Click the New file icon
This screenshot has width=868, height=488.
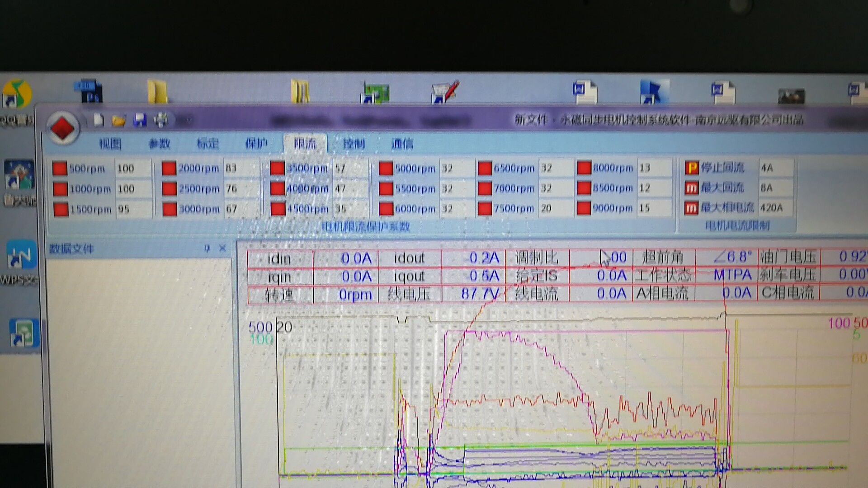pyautogui.click(x=99, y=120)
